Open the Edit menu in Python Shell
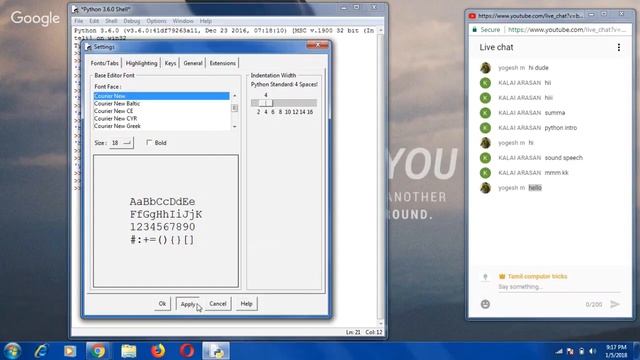640x360 pixels. tap(94, 21)
